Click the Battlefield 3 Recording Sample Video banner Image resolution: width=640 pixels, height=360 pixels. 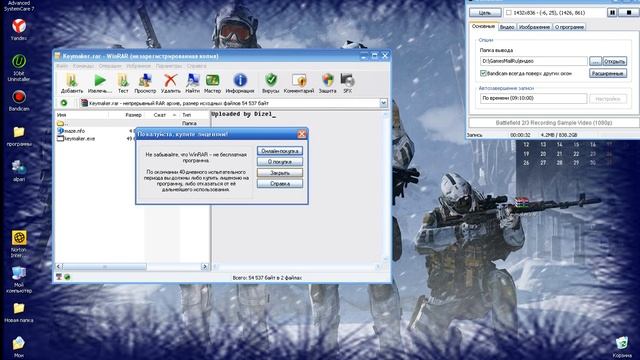pyautogui.click(x=554, y=122)
